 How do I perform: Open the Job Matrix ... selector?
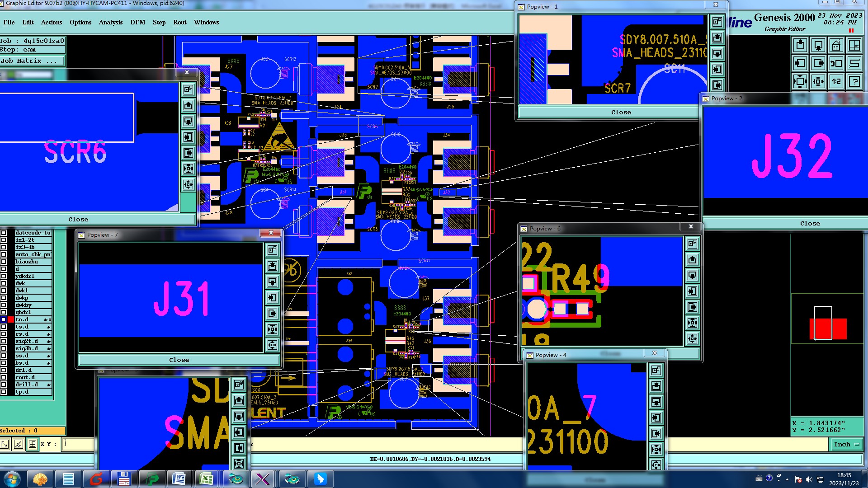(x=32, y=61)
